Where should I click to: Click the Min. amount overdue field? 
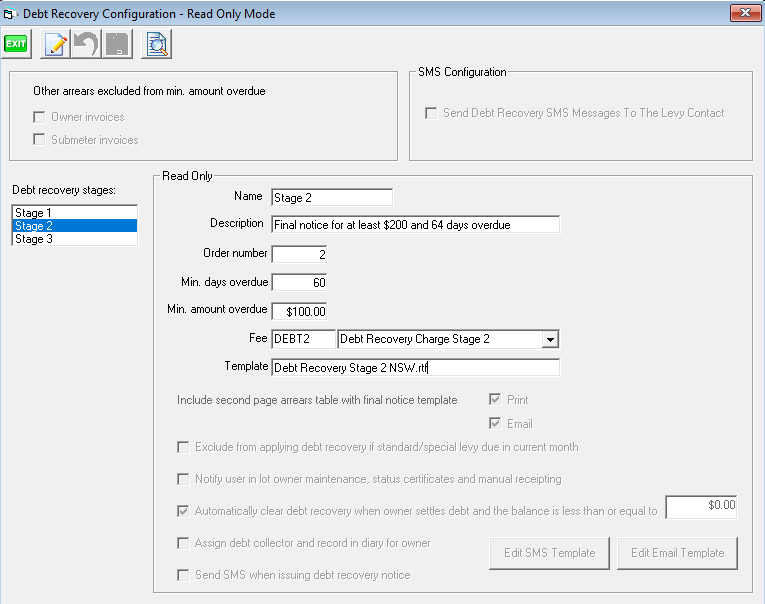[x=299, y=311]
